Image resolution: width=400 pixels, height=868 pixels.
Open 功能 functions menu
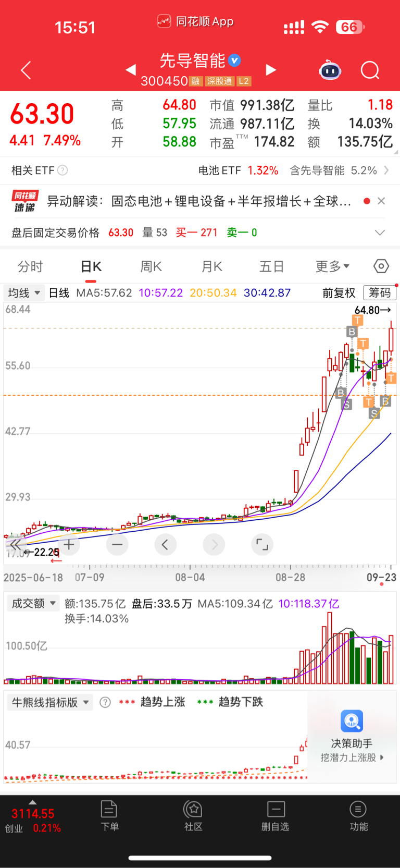point(358,816)
